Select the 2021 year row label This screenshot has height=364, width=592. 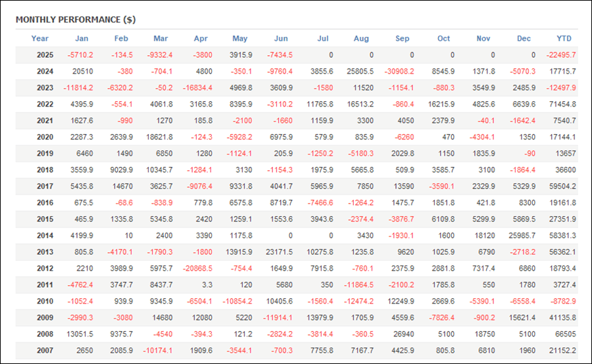[45, 121]
